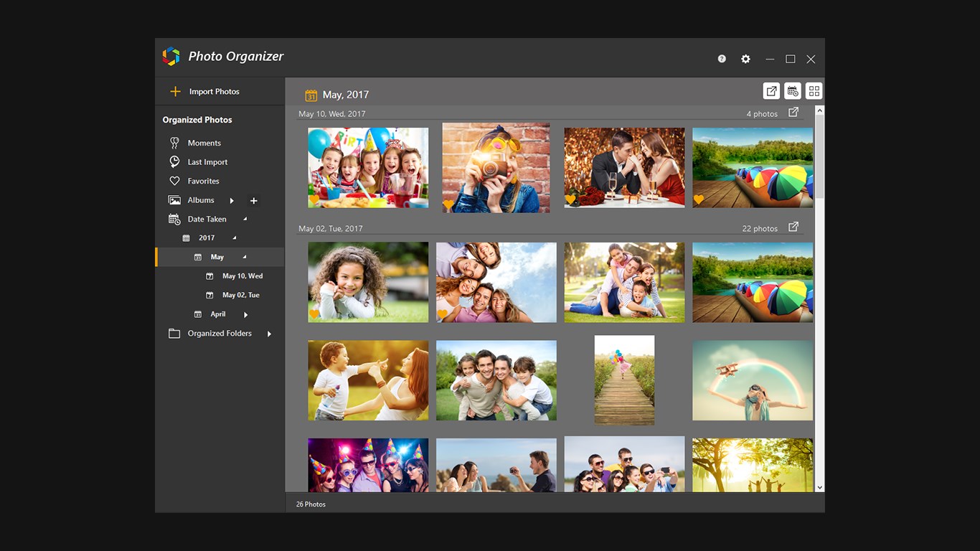The image size is (980, 551).
Task: Expand the April month node
Action: [245, 315]
